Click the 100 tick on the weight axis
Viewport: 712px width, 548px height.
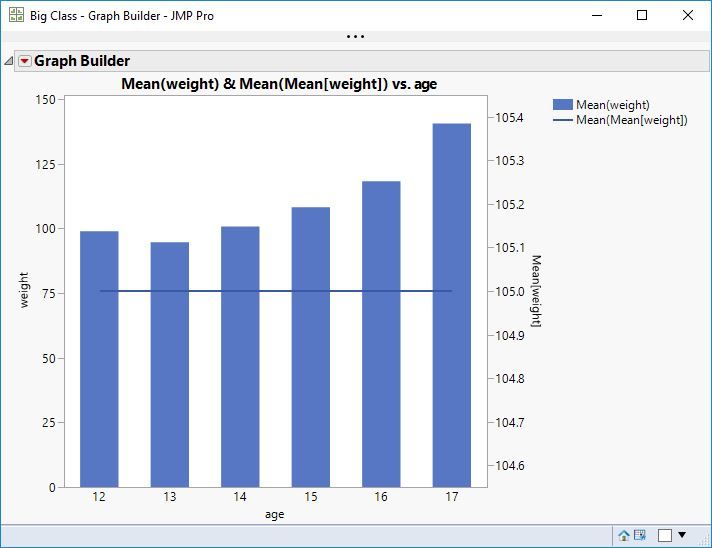click(x=45, y=229)
